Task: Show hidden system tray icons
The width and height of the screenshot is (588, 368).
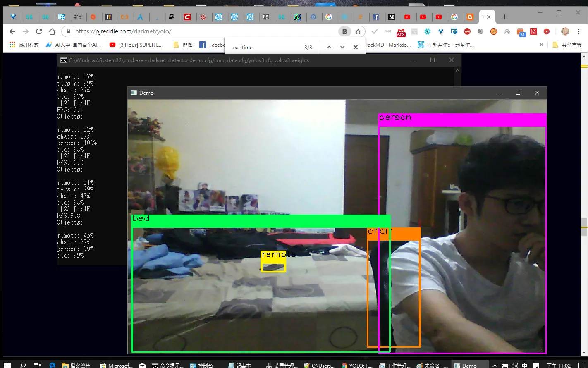Action: pyautogui.click(x=495, y=365)
